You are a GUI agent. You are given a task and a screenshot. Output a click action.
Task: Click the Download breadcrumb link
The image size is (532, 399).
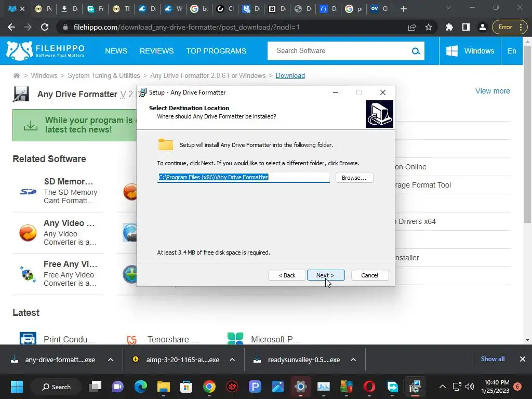(290, 75)
